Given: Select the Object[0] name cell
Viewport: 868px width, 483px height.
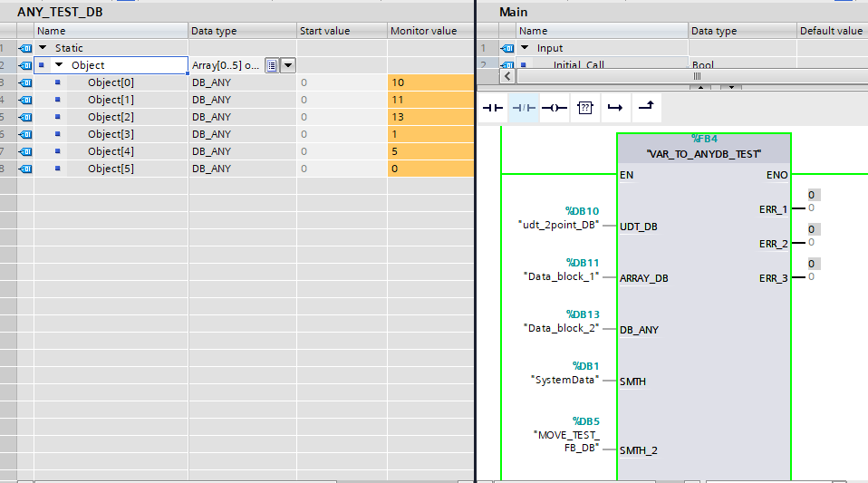Looking at the screenshot, I should click(x=111, y=82).
